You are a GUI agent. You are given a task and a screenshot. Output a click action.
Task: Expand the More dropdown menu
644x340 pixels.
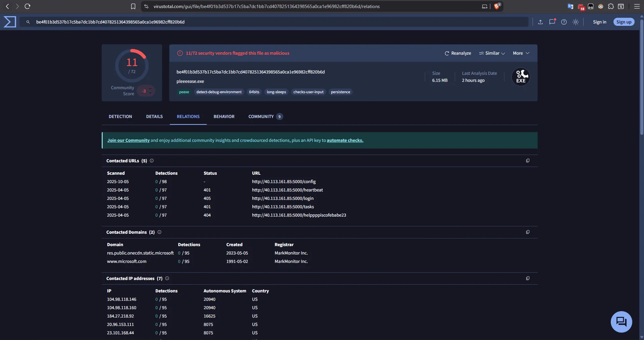(521, 53)
